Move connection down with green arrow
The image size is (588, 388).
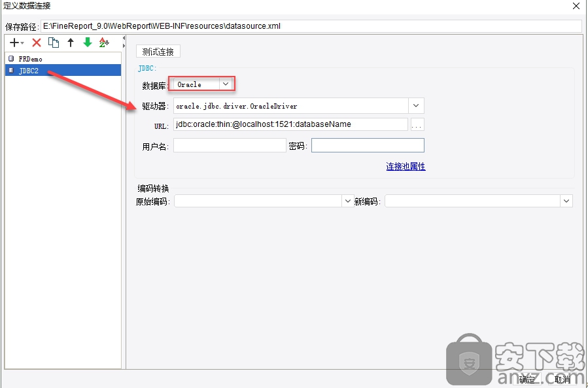88,43
